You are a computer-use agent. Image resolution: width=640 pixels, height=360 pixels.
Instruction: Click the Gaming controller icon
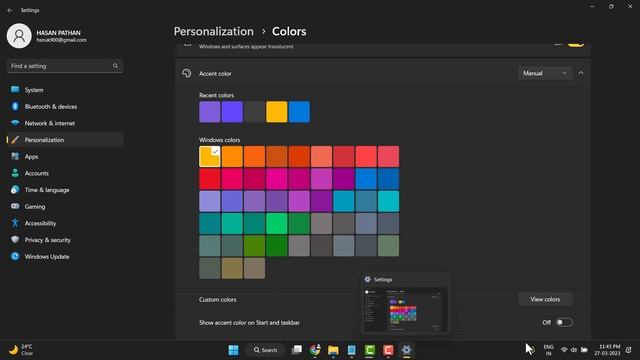pos(15,206)
